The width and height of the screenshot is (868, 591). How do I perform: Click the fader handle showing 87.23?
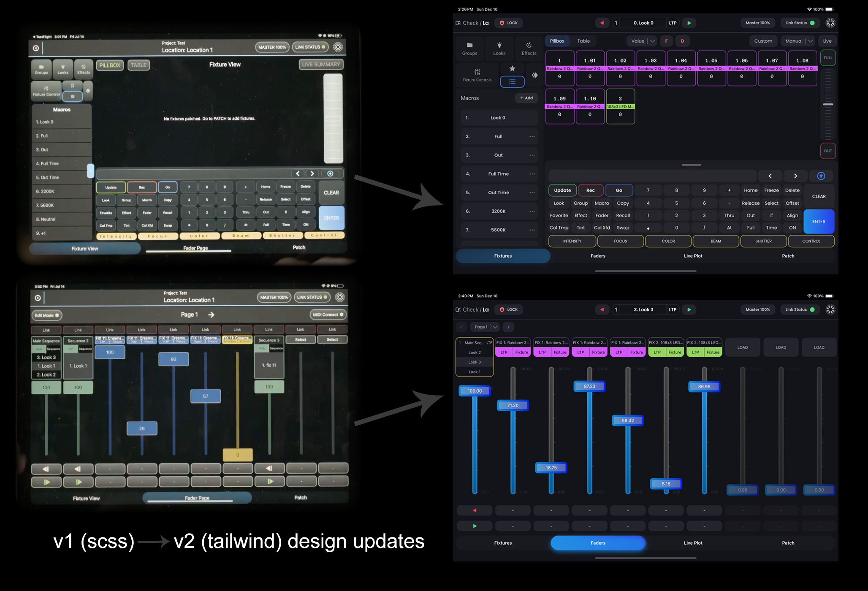[589, 386]
